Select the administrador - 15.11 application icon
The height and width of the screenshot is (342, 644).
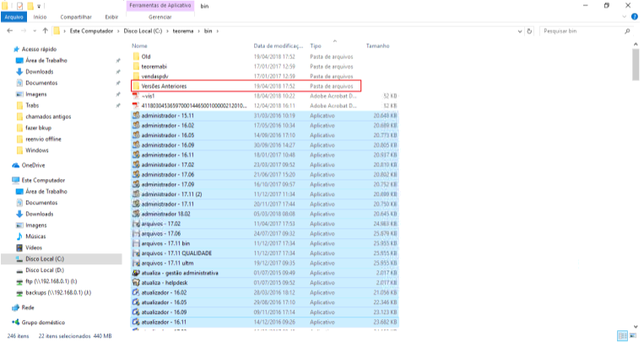coord(137,116)
